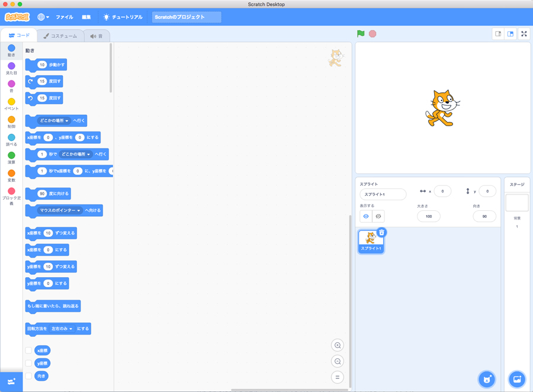The image size is (533, 392).
Task: Open the ファイル menu
Action: 65,17
